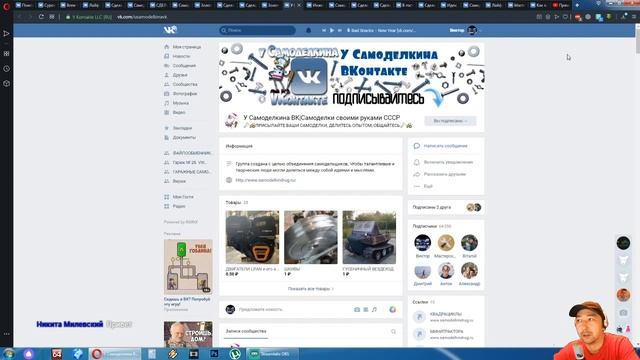Click the Photoshop icon in the taskbar
This screenshot has height=360, width=640.
pyautogui.click(x=214, y=354)
